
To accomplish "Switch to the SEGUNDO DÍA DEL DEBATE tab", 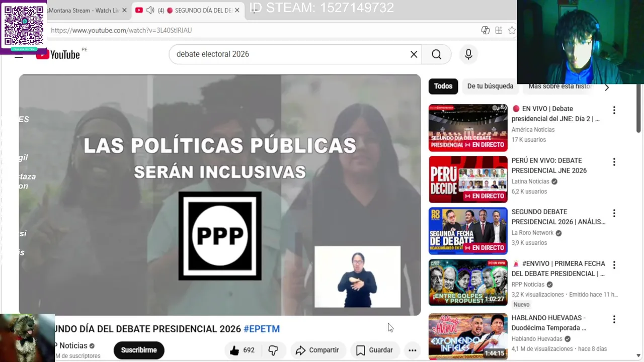I will click(x=188, y=10).
